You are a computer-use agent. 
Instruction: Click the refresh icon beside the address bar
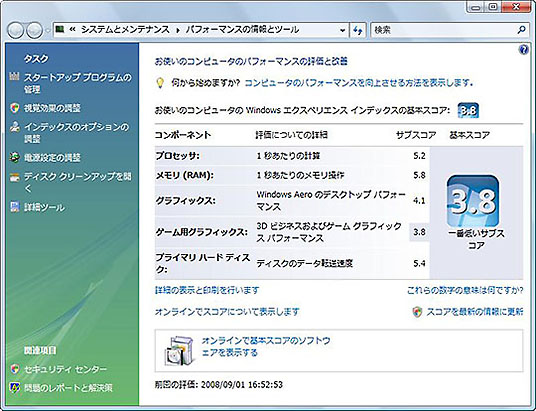(358, 30)
